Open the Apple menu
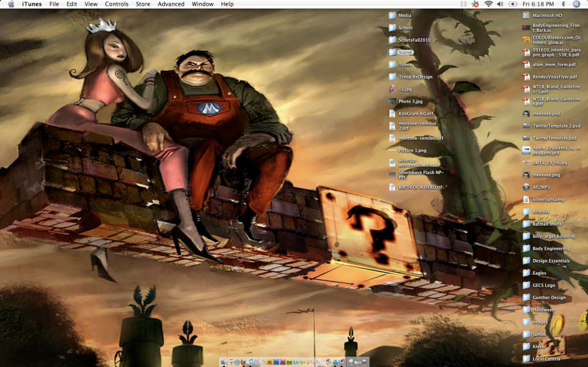Viewport: 588px width, 367px height. point(10,4)
